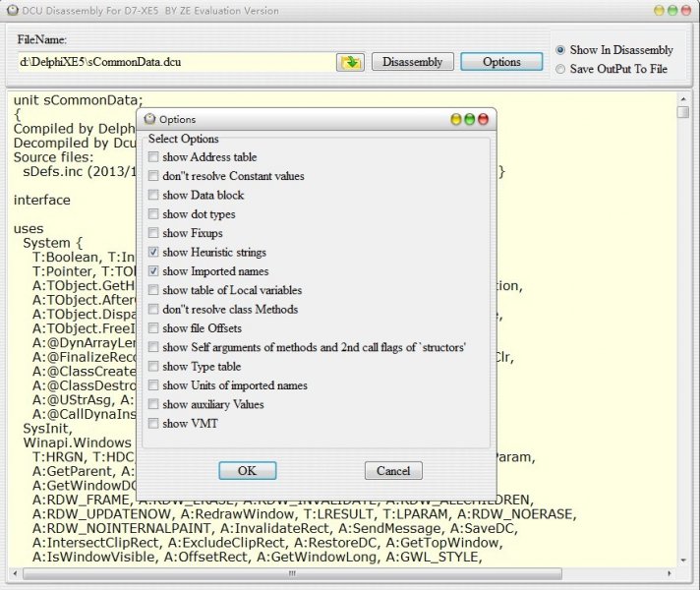
Task: Click horizontal scrollbar right arrow
Action: (x=670, y=573)
